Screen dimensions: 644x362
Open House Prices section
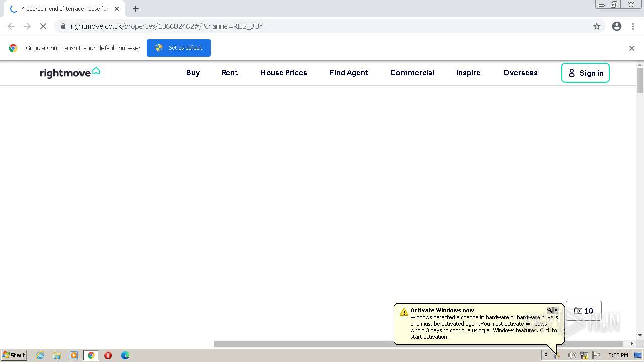pyautogui.click(x=283, y=73)
